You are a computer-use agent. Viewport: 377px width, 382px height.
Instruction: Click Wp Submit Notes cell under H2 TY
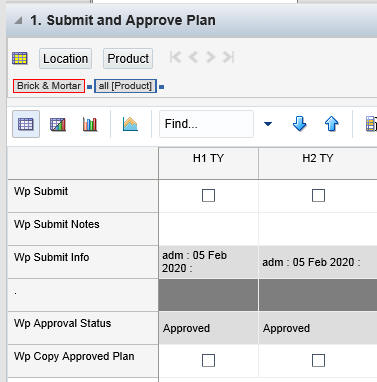318,229
